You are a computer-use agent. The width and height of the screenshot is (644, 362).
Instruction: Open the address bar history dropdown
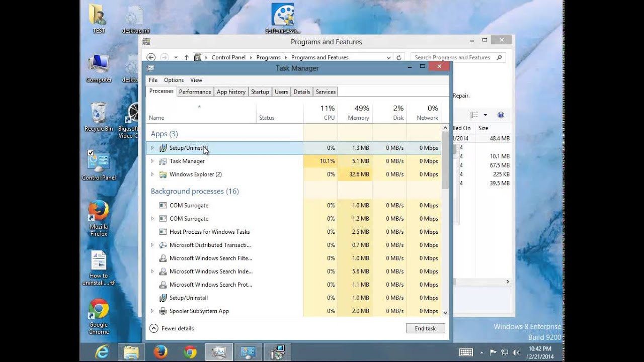pos(388,57)
